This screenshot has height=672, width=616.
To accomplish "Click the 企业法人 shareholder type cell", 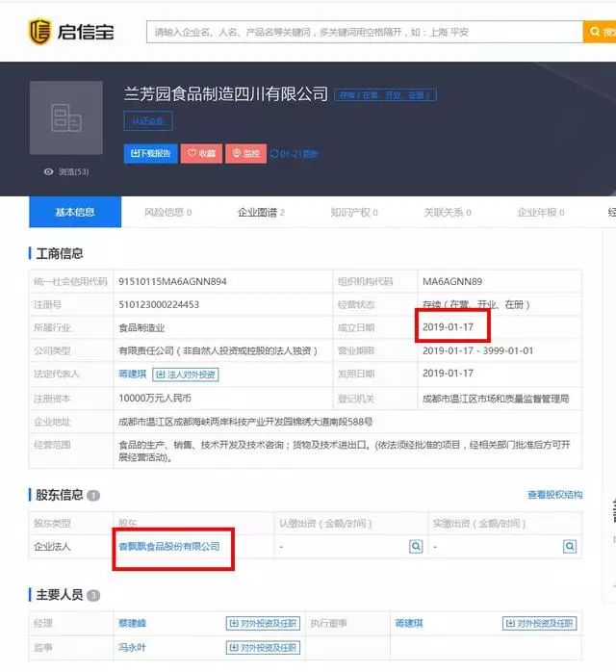I will (52, 547).
